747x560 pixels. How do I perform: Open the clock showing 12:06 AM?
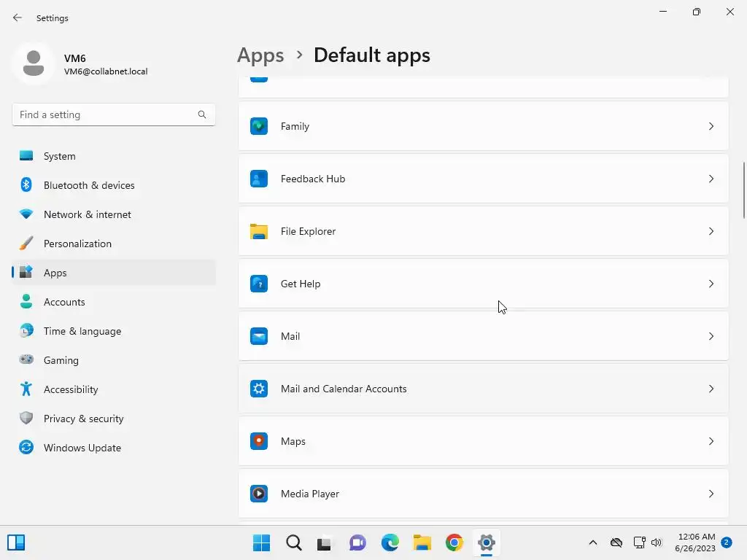coord(695,542)
